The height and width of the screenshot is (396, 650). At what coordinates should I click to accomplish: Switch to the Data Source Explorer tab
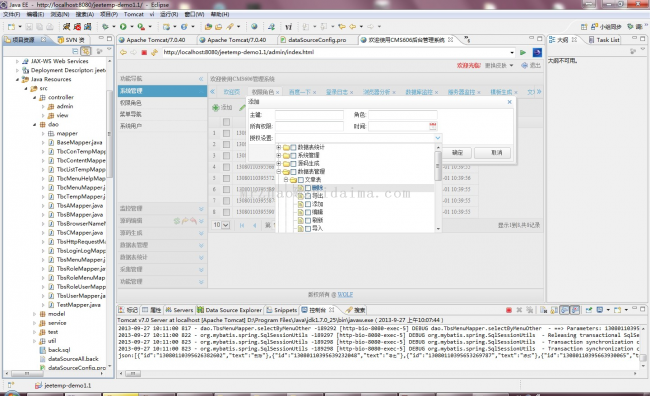pos(229,310)
